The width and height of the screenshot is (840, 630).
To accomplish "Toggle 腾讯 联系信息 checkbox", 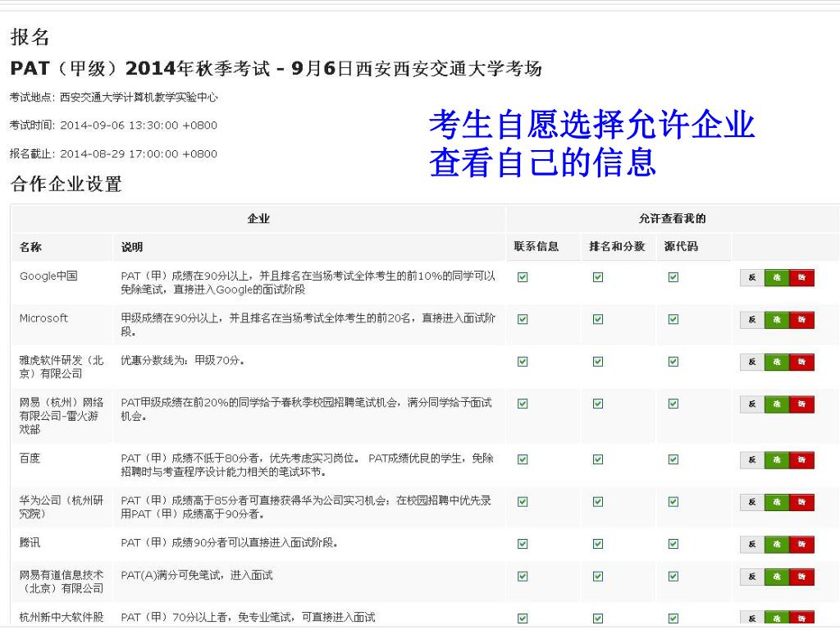I will [523, 544].
